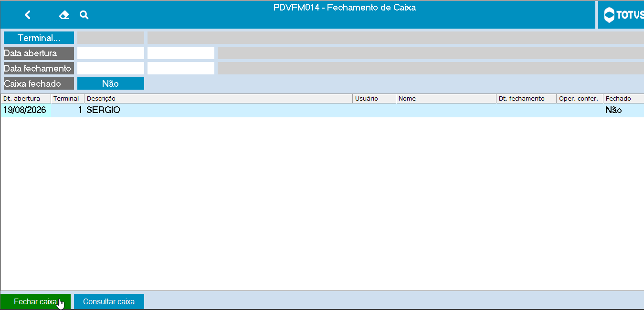Focus the first Data fechamento field
644x310 pixels.
point(110,68)
